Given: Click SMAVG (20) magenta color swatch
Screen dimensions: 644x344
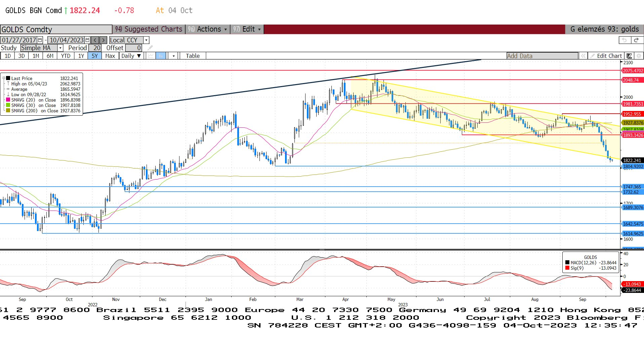Looking at the screenshot, I should click(8, 100).
